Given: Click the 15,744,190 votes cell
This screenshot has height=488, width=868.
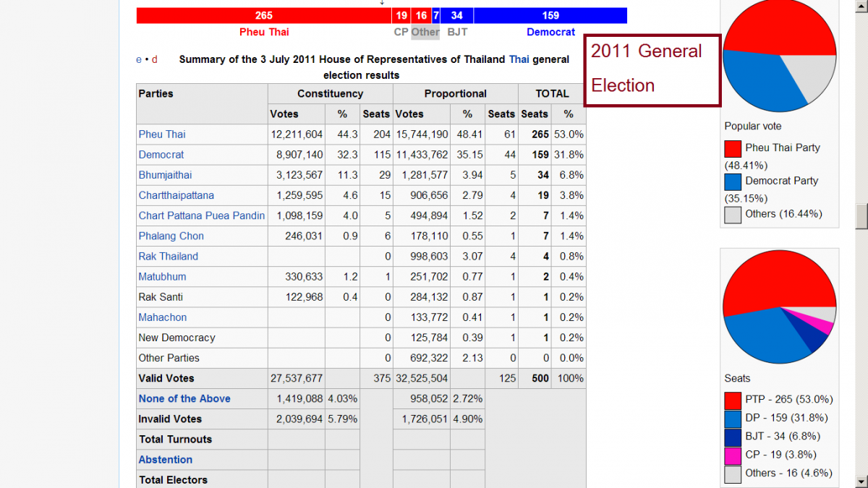Looking at the screenshot, I should (x=422, y=134).
